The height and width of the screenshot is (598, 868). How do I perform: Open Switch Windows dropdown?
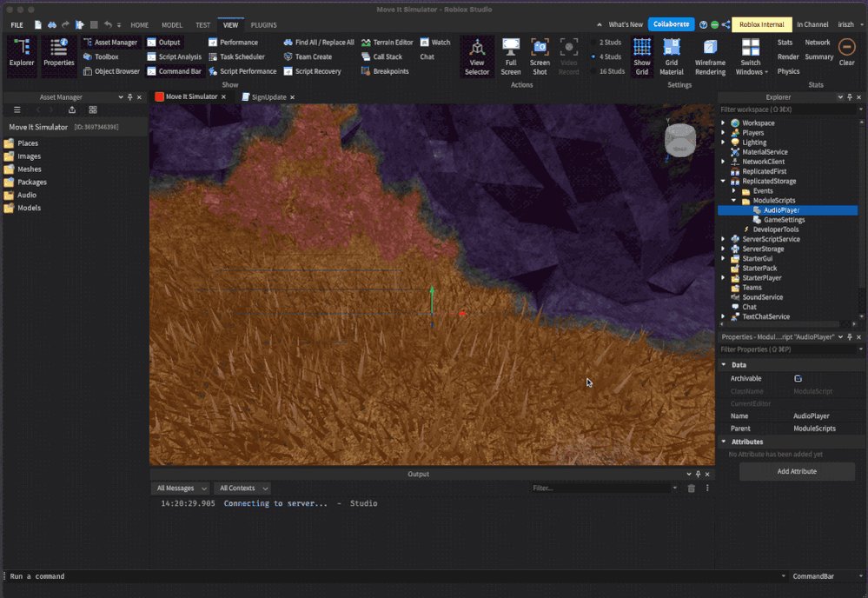click(752, 56)
